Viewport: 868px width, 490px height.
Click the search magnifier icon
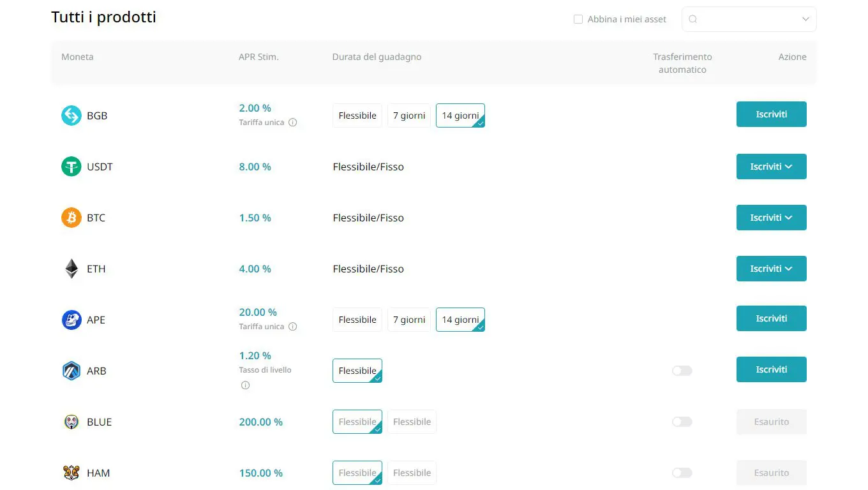click(x=693, y=19)
